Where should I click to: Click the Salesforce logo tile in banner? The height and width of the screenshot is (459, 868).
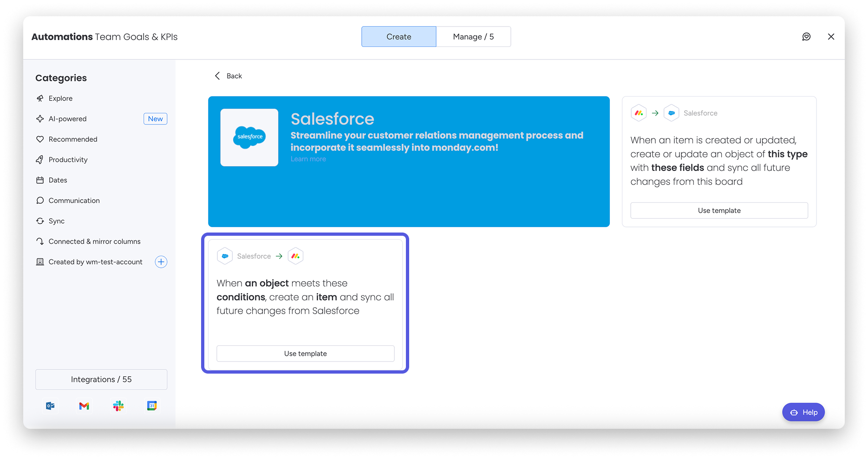coord(249,137)
